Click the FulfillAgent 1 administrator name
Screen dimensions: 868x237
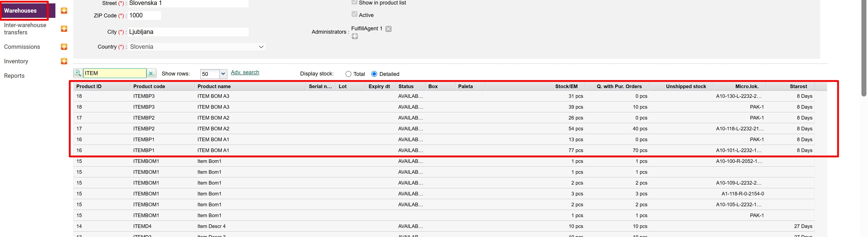tap(367, 29)
